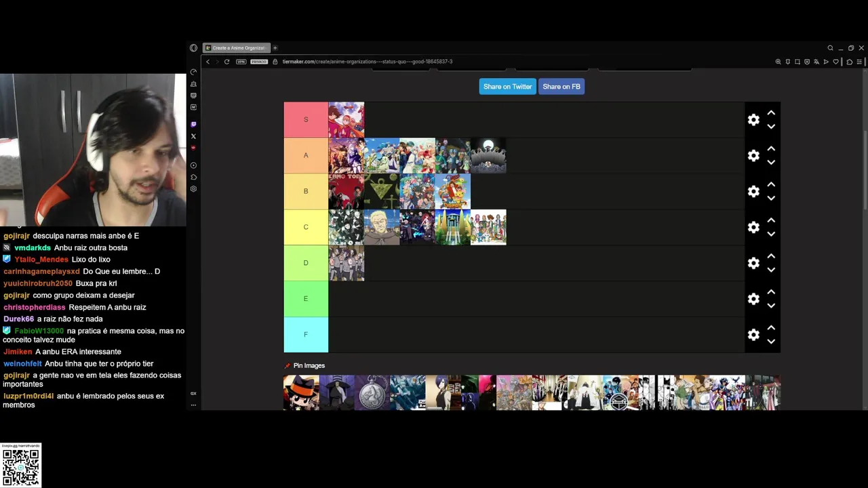Open the speed dial gauge sidebar icon
The width and height of the screenshot is (868, 488).
pos(193,72)
